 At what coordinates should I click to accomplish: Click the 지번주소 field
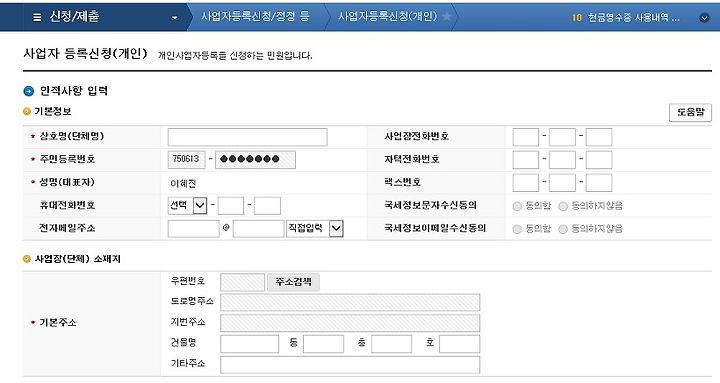(x=350, y=323)
